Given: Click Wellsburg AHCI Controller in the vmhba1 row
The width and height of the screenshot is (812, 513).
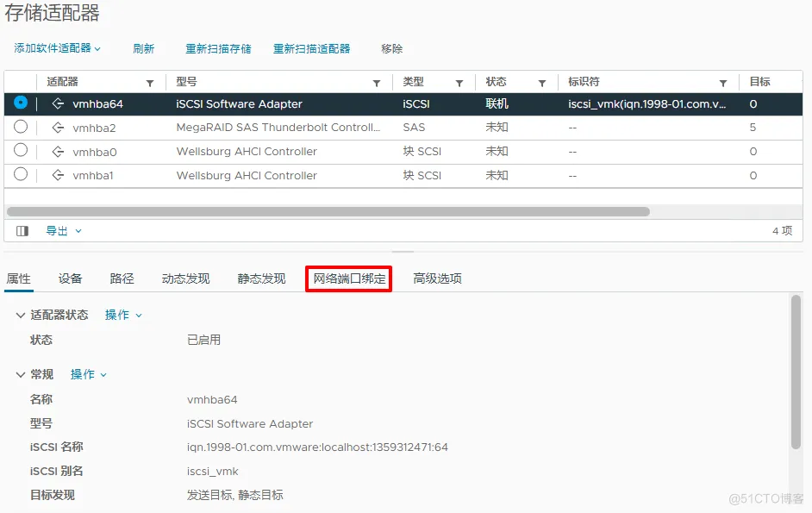Looking at the screenshot, I should [247, 175].
